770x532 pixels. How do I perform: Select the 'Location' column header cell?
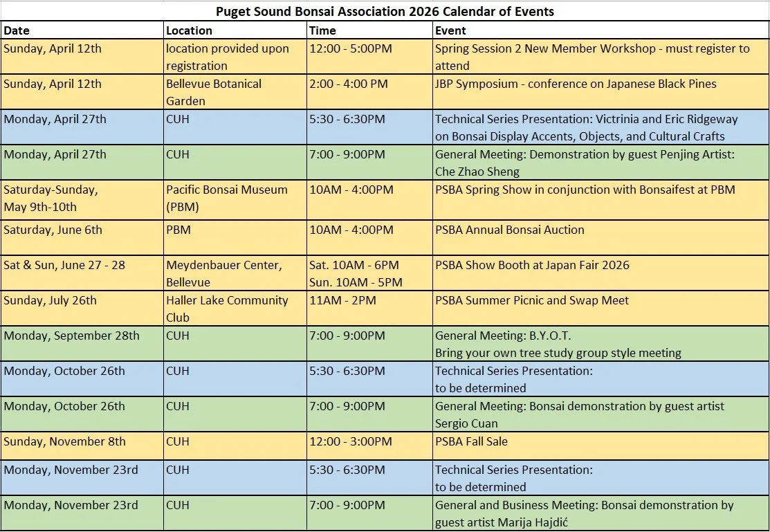235,30
